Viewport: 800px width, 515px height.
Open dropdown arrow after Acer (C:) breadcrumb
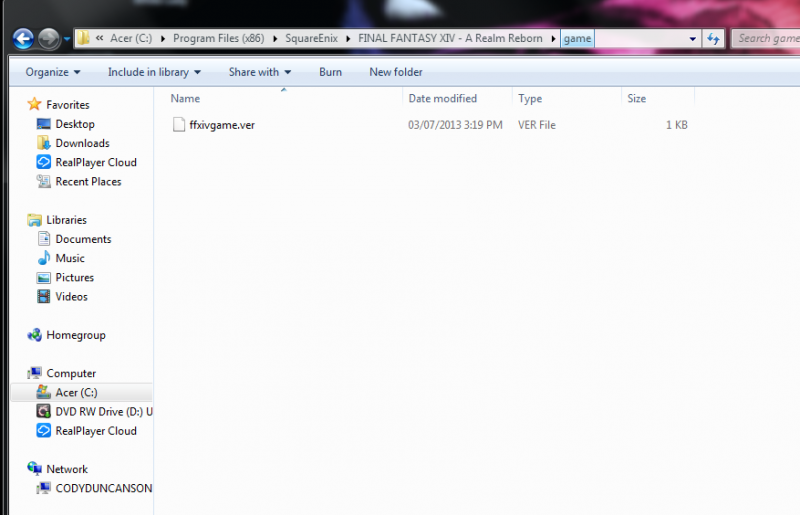[x=163, y=38]
